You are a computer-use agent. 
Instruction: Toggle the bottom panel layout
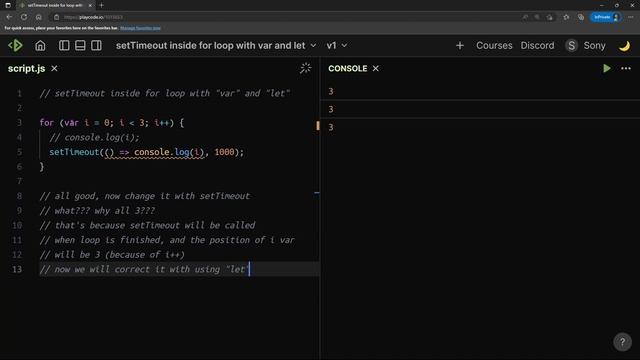(x=80, y=45)
